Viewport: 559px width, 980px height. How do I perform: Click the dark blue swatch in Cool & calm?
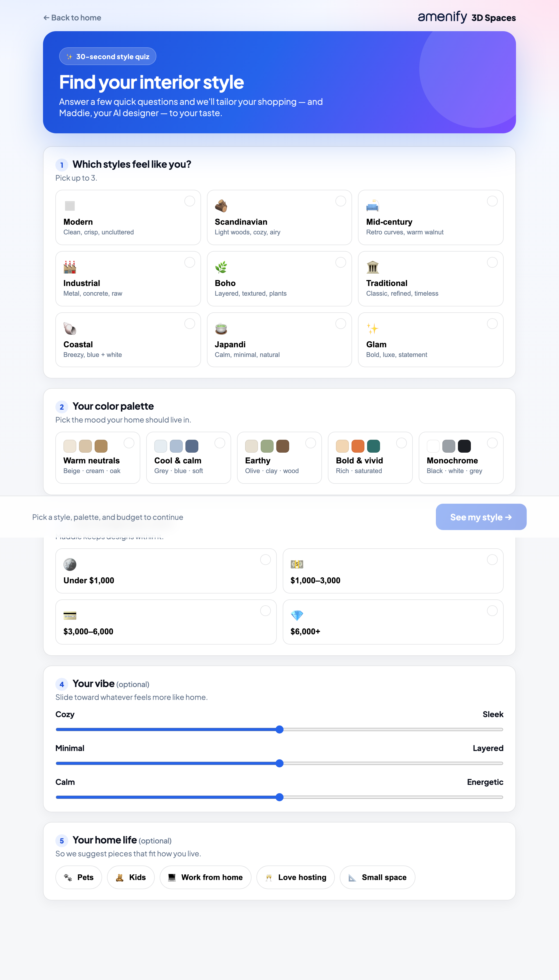pyautogui.click(x=192, y=446)
